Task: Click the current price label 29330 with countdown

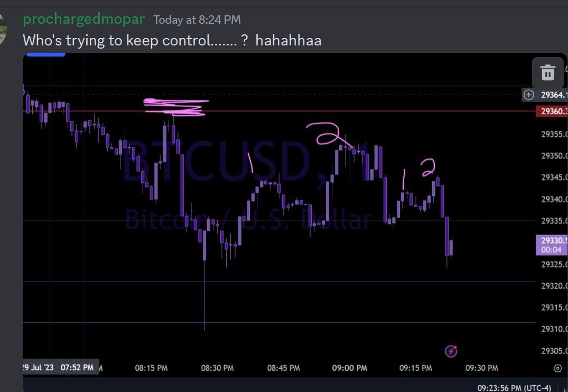Action: (x=552, y=245)
